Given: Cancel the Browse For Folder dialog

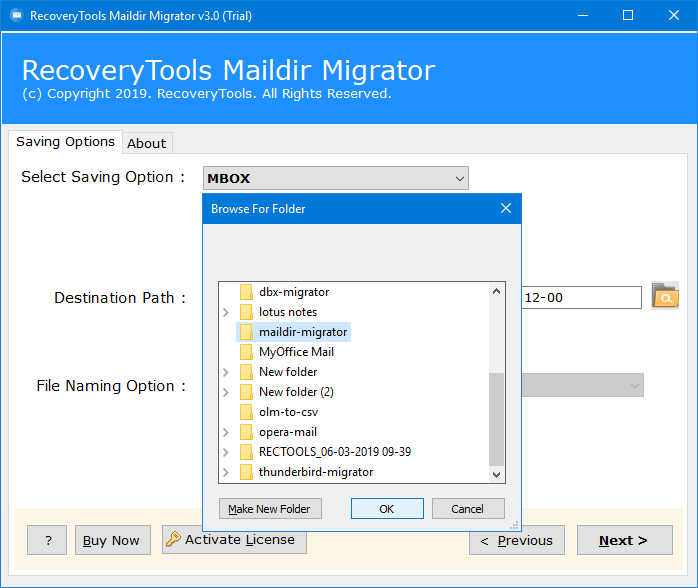Looking at the screenshot, I should pyautogui.click(x=468, y=508).
